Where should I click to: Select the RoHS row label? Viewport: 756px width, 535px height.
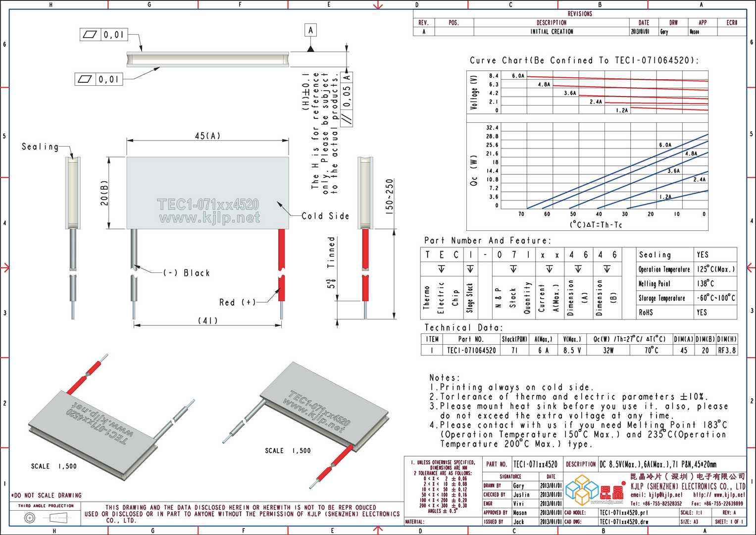tap(664, 312)
